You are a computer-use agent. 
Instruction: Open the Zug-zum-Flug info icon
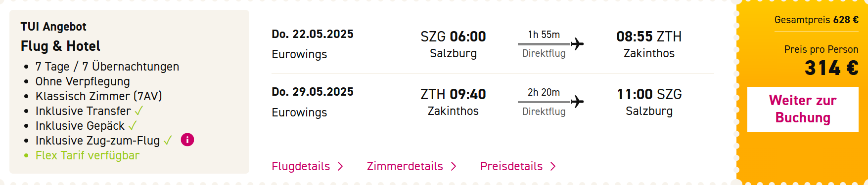point(187,140)
